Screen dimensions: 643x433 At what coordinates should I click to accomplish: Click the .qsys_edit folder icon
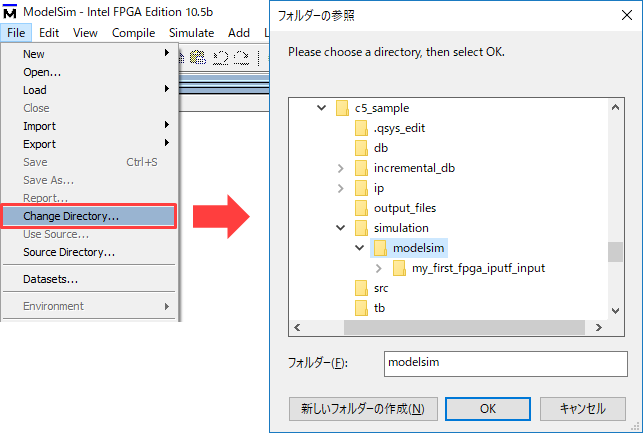pos(362,128)
